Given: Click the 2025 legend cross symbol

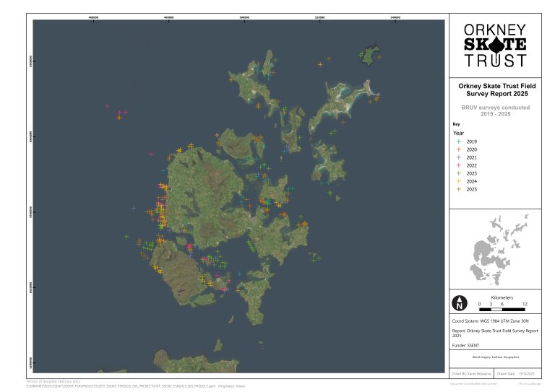Looking at the screenshot, I should click(x=457, y=189).
